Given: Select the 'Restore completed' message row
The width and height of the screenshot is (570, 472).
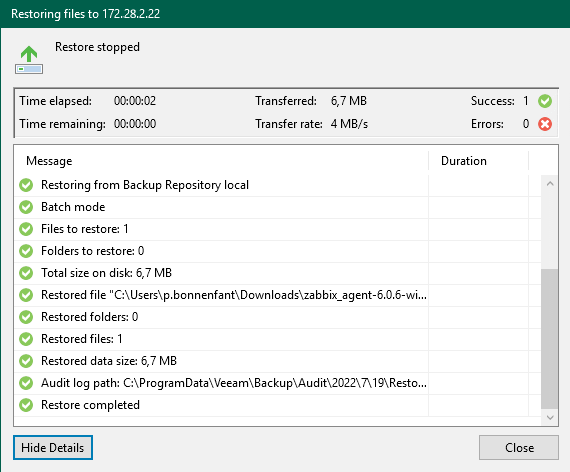Looking at the screenshot, I should [278, 405].
